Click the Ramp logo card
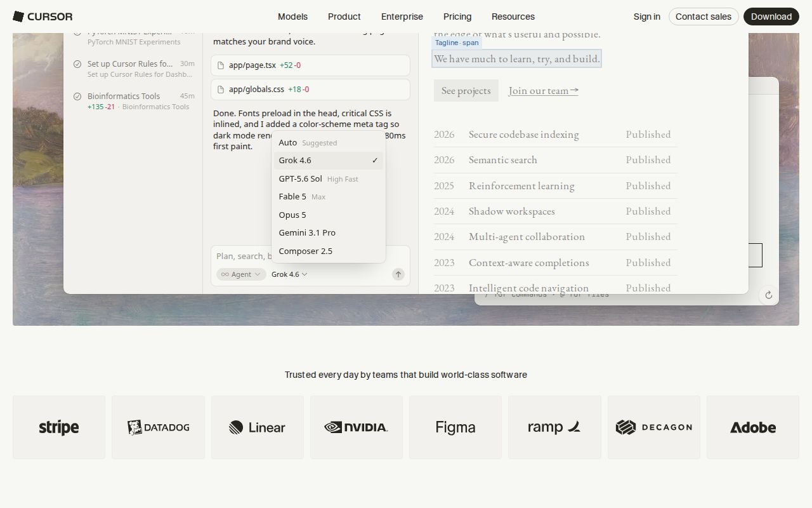The width and height of the screenshot is (812, 508). pyautogui.click(x=554, y=427)
